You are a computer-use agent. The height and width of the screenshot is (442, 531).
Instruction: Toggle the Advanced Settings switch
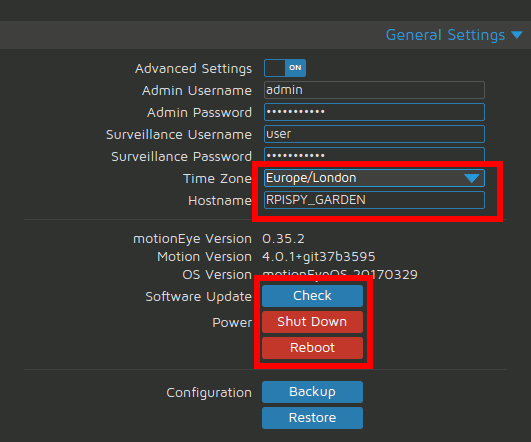click(285, 68)
